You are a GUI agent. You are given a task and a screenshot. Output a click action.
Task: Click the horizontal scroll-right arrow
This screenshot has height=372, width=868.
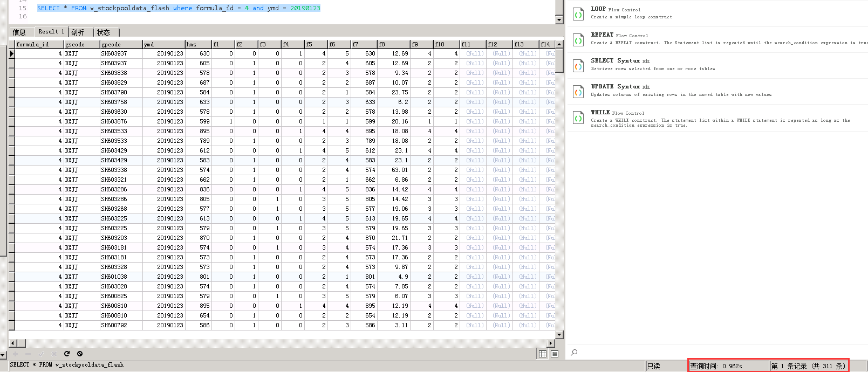551,343
